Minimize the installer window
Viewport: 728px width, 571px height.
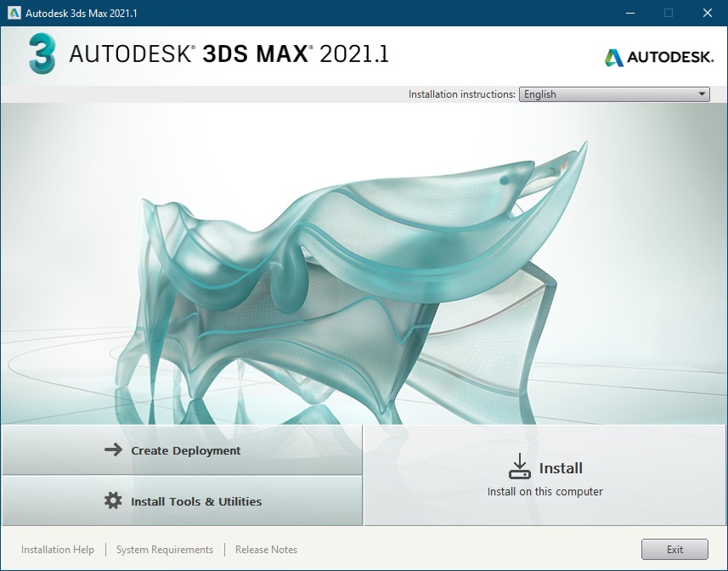pos(629,13)
